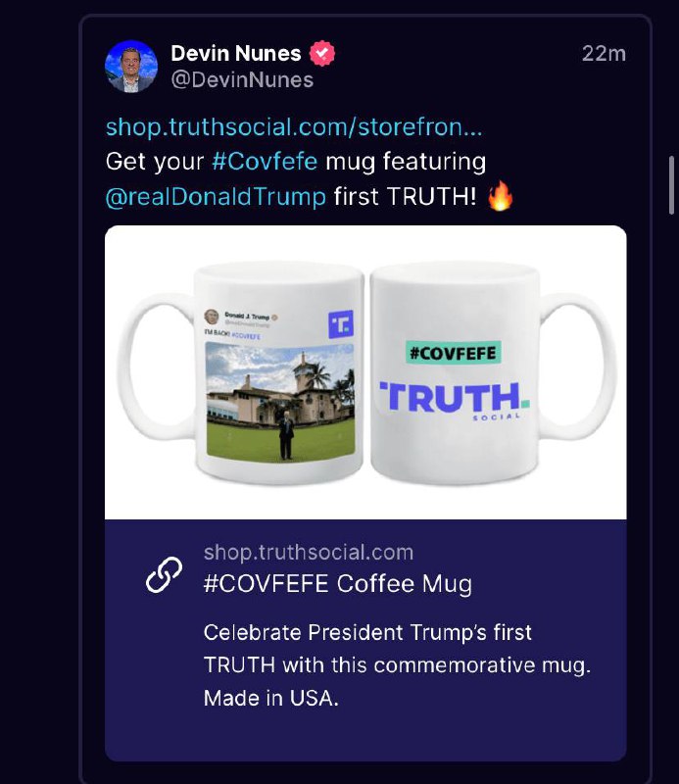Click the chain link icon in preview card
This screenshot has width=679, height=784.
(164, 574)
